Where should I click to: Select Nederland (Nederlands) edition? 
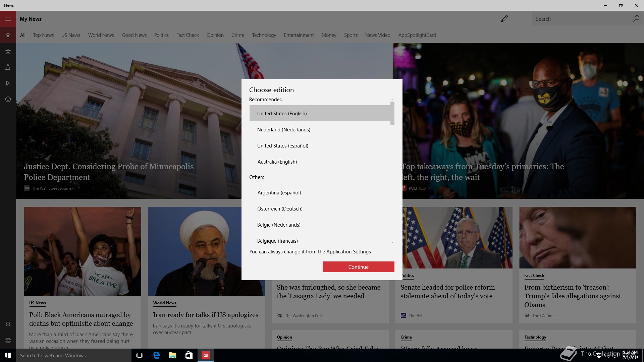click(x=320, y=129)
